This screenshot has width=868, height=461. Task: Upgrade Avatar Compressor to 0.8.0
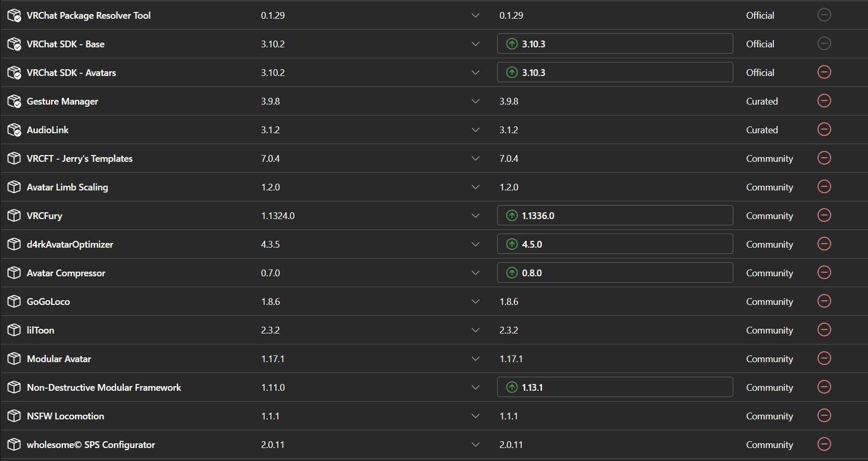coord(615,273)
